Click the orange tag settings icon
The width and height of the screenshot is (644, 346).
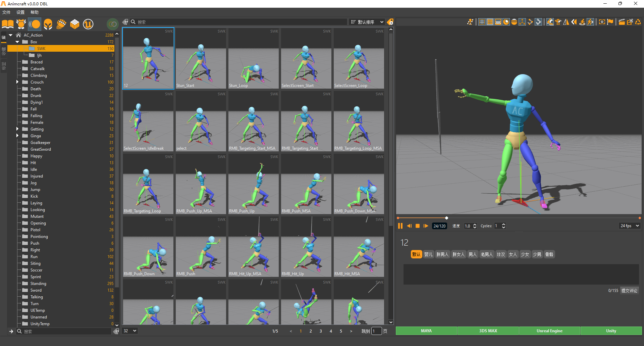[x=390, y=22]
